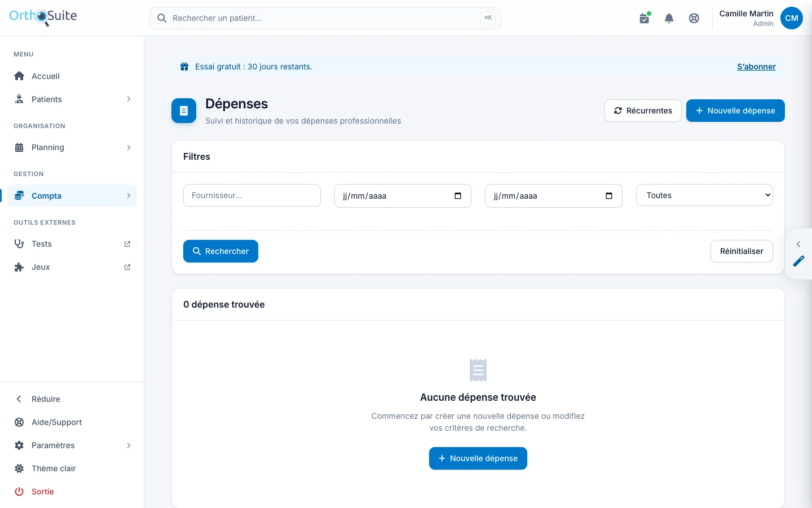
Task: Click the search magnifier icon in header
Action: (162, 18)
